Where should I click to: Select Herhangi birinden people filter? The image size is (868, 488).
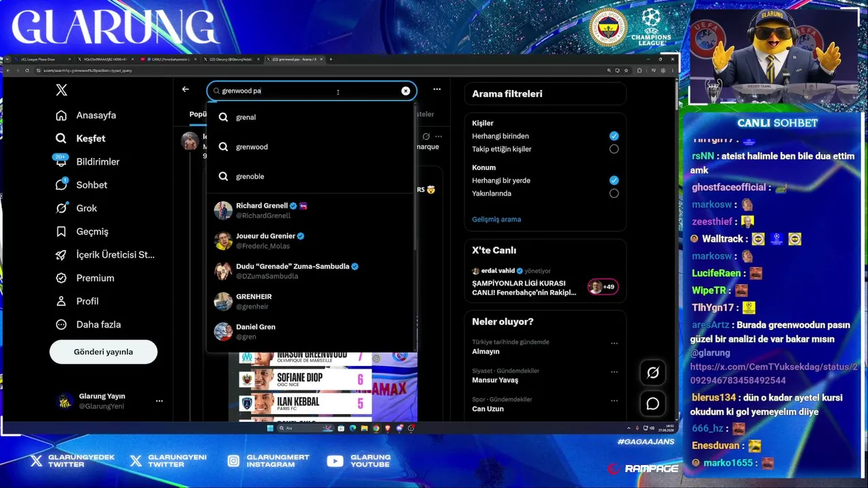click(614, 136)
